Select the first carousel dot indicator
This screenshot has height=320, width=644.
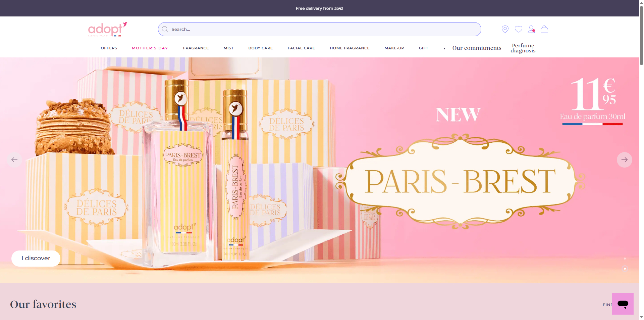[x=625, y=259]
